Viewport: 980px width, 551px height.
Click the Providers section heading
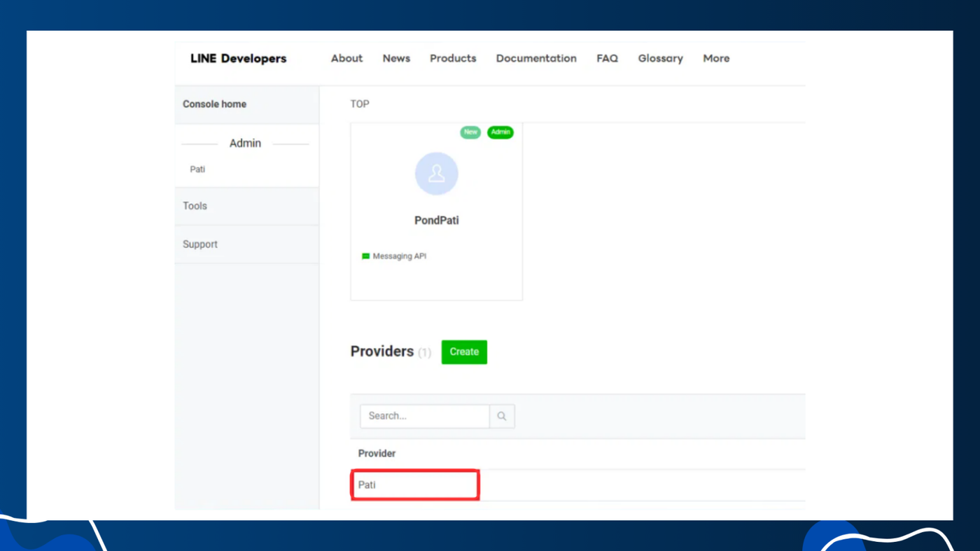pos(382,351)
